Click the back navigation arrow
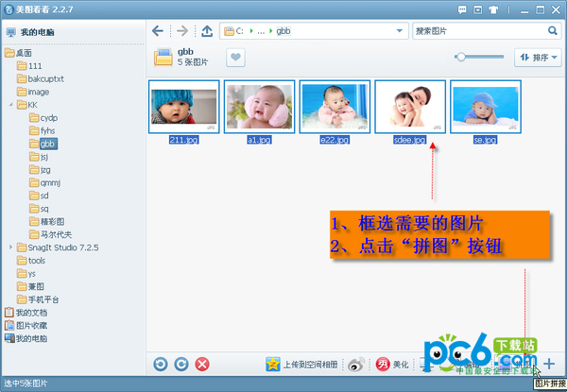This screenshot has width=567, height=392. pos(158,31)
